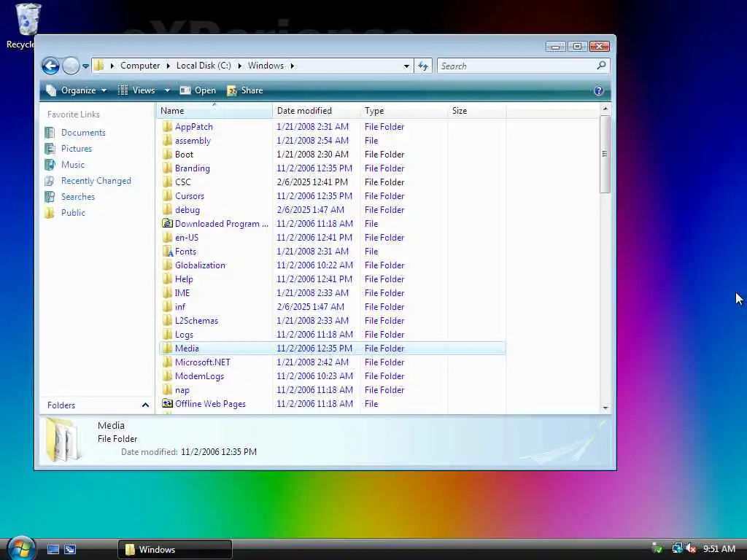Open Public favorite link

pos(73,213)
